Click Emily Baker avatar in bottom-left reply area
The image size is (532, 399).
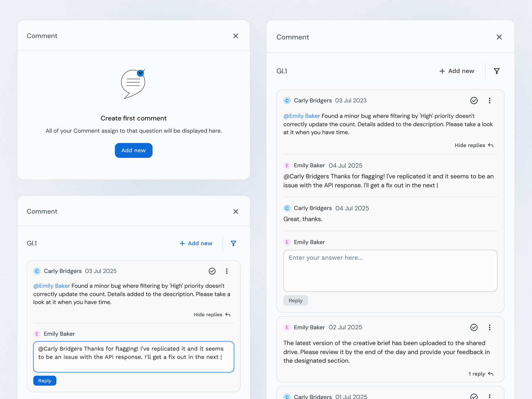tap(37, 334)
